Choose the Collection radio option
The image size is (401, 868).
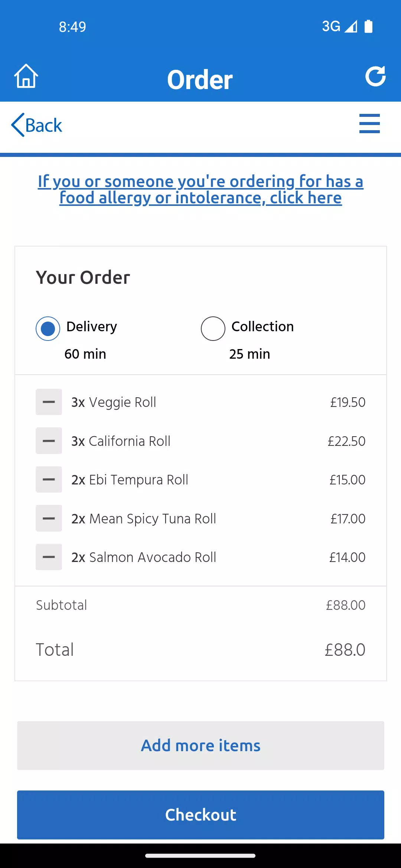tap(213, 329)
